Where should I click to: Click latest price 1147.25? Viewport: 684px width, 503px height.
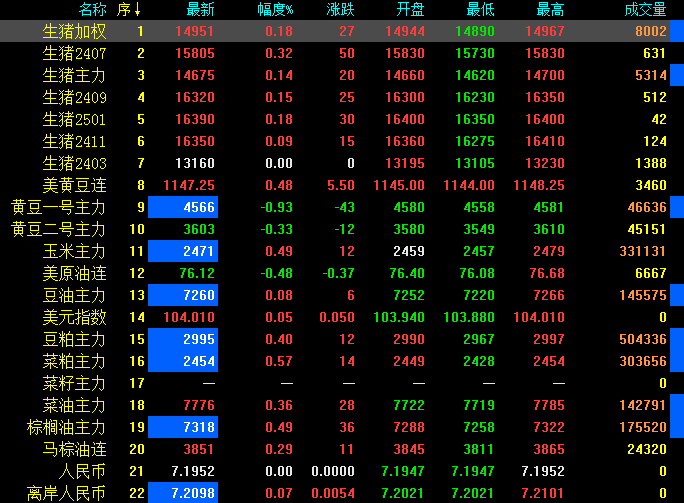tap(189, 185)
